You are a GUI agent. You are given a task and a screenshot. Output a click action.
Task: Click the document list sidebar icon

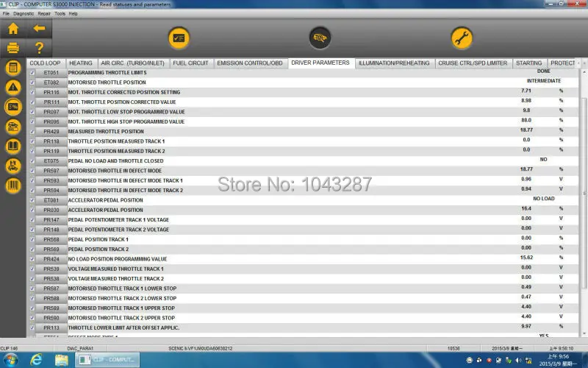[13, 68]
